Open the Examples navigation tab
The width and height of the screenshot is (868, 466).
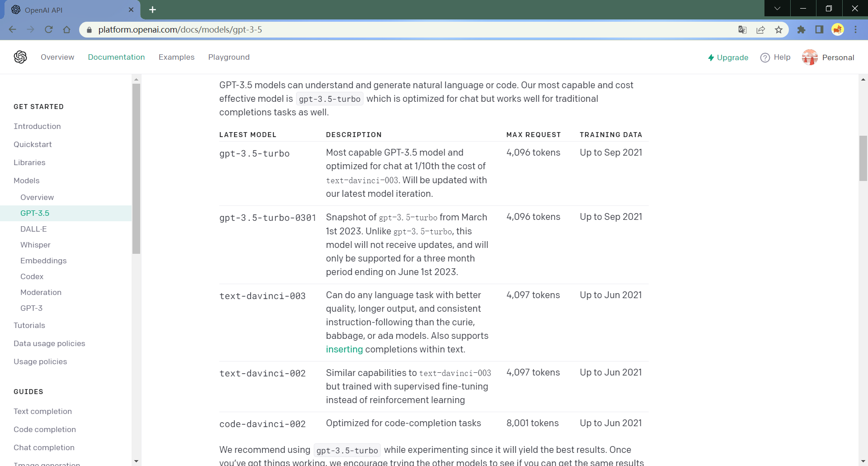coord(176,57)
